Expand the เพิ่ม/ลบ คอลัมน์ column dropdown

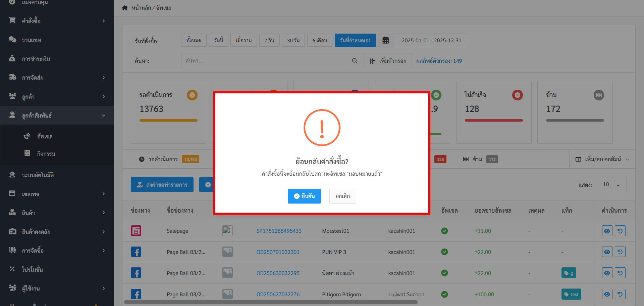tap(602, 159)
